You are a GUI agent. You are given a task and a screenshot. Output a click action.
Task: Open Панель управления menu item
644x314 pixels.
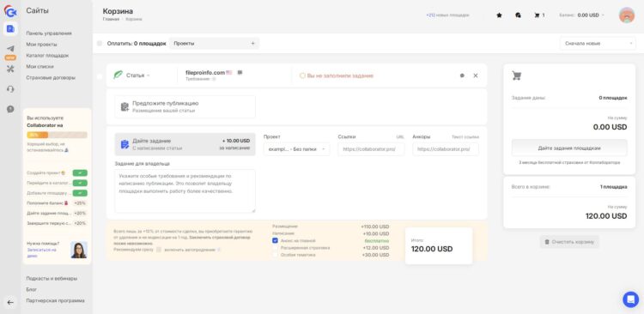(49, 33)
